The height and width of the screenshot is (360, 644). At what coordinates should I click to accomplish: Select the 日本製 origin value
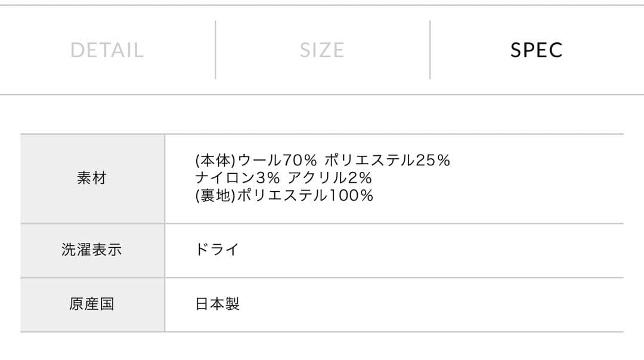pos(218,304)
